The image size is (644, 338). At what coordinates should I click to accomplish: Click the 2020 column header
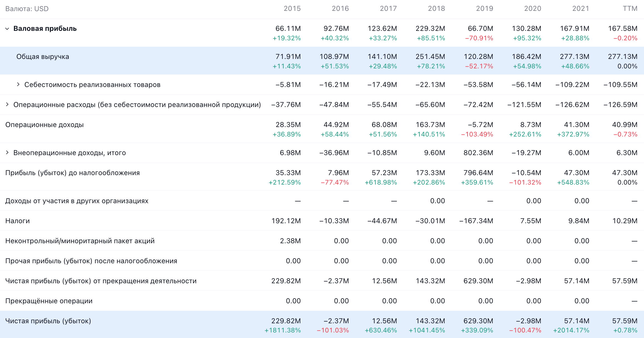pos(533,9)
